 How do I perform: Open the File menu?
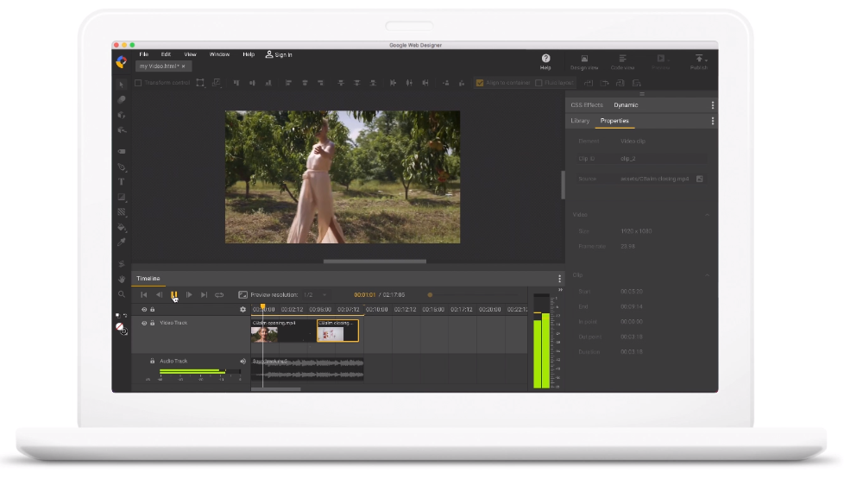[x=144, y=54]
